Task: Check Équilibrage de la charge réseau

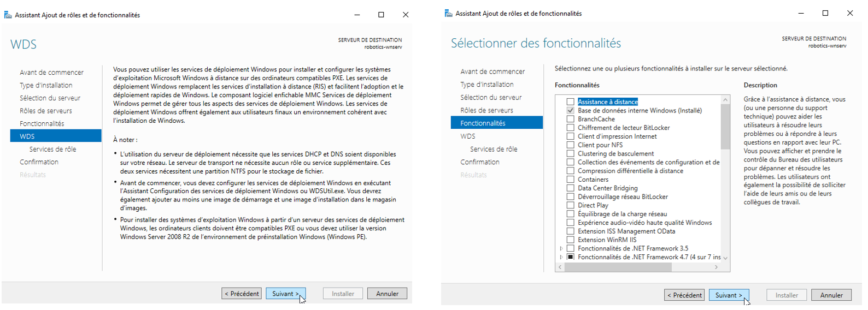Action: click(x=570, y=214)
